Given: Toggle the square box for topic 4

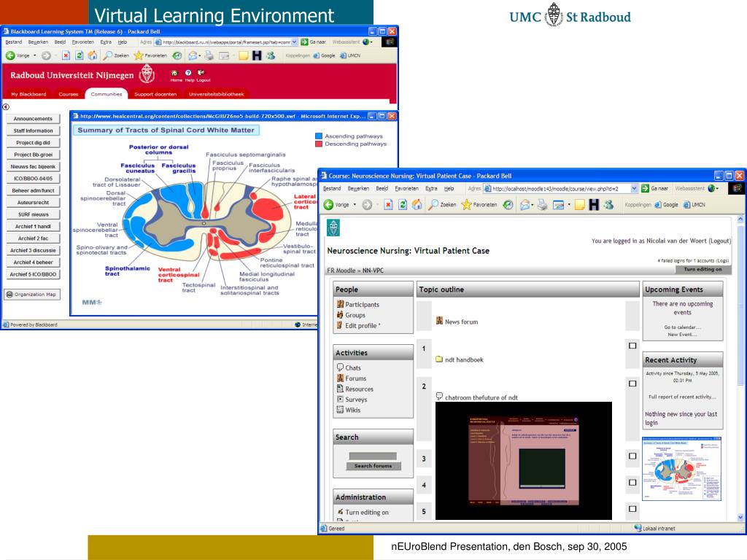Looking at the screenshot, I should pyautogui.click(x=632, y=483).
